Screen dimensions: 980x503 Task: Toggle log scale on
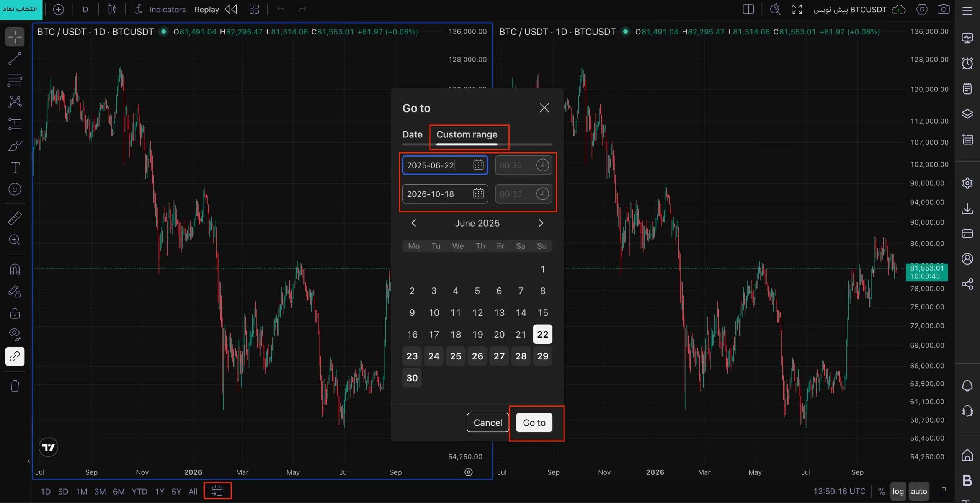898,492
